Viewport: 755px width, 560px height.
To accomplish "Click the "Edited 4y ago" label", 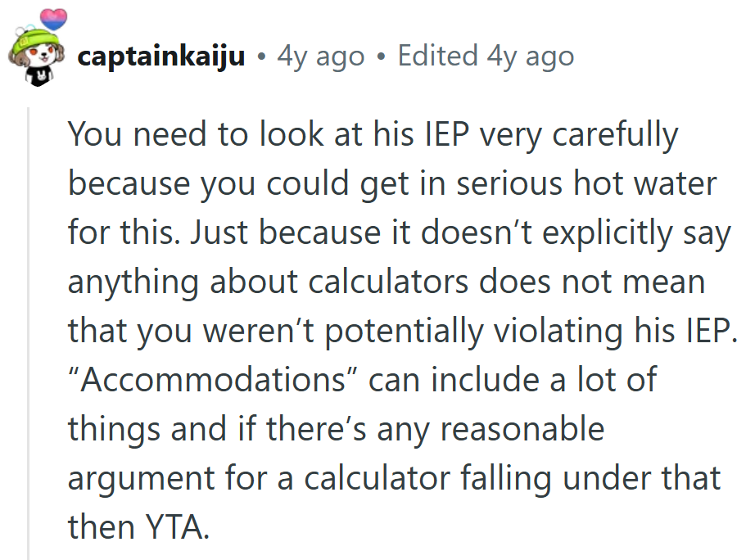I will click(x=486, y=56).
